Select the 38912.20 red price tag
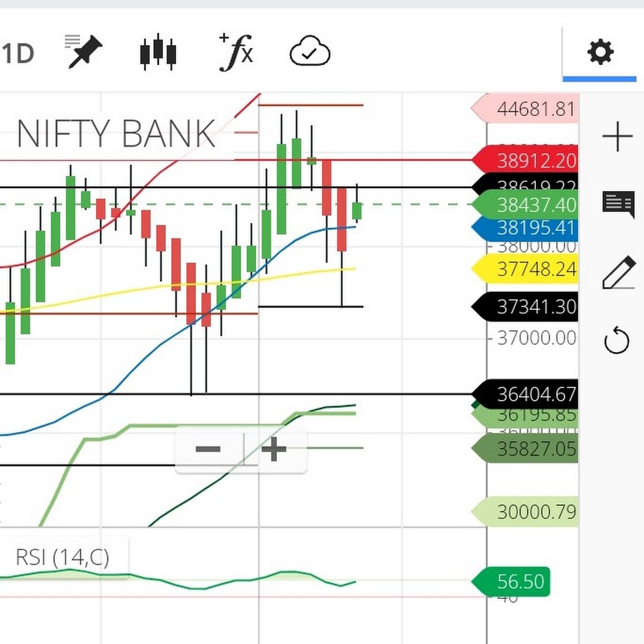This screenshot has height=644, width=644. coord(525,160)
